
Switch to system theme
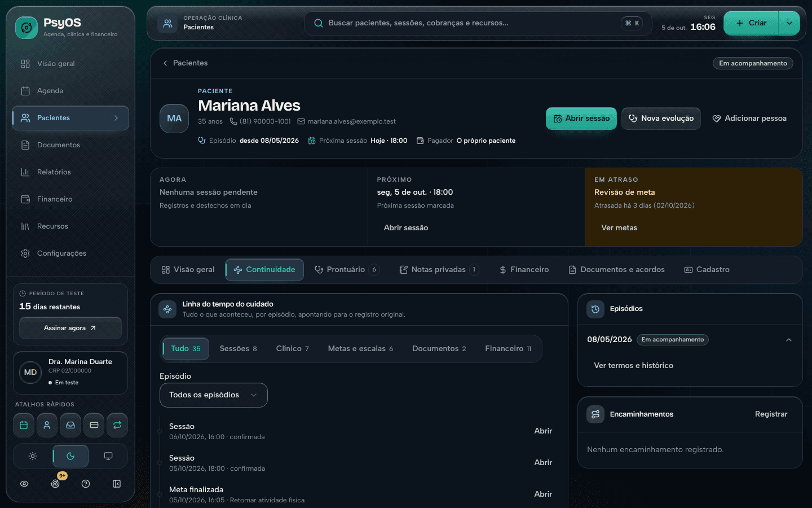[x=108, y=456]
